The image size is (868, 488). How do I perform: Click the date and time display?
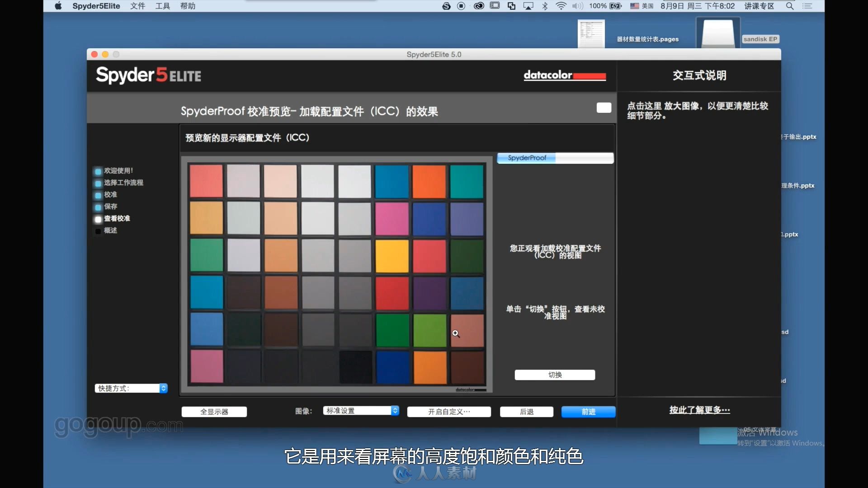(698, 6)
